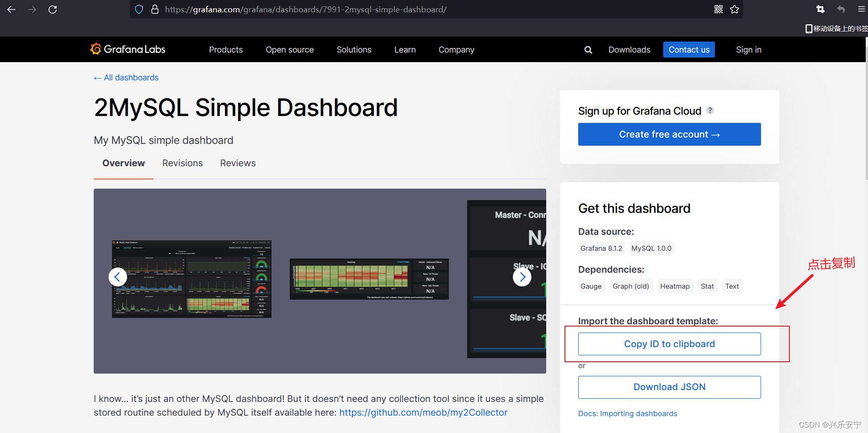Click the crop screenshot toolbar icon

coord(820,9)
